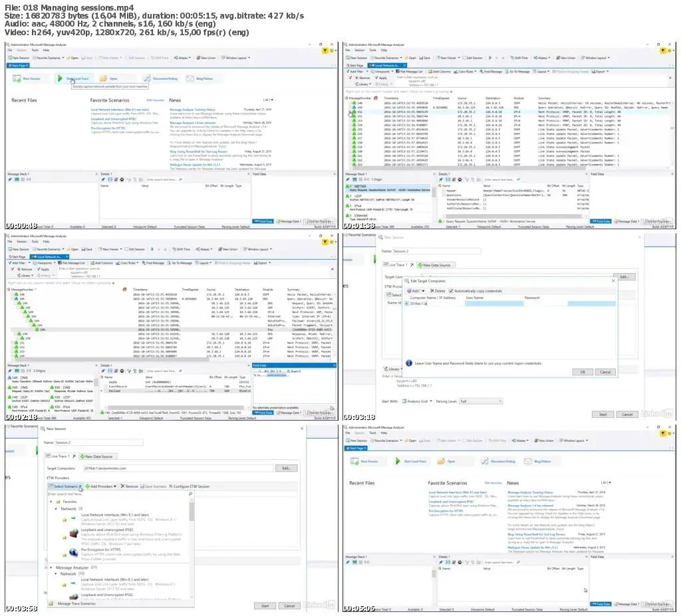Click large New Session tile icon, 00:00:48 frame
This screenshot has height=616, width=681.
point(17,78)
